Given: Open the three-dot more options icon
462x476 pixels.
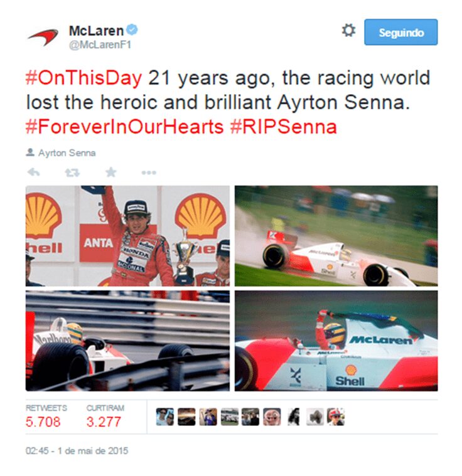Looking at the screenshot, I should point(149,172).
